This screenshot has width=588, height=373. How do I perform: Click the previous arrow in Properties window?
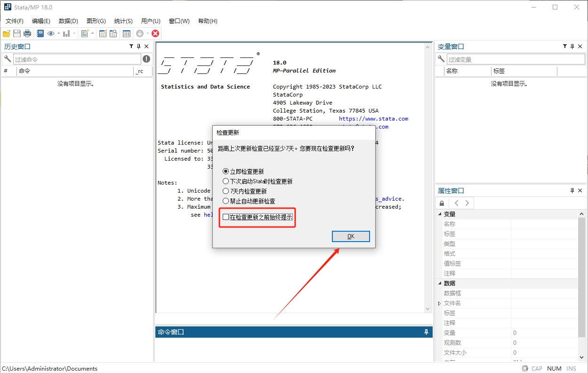(x=456, y=203)
